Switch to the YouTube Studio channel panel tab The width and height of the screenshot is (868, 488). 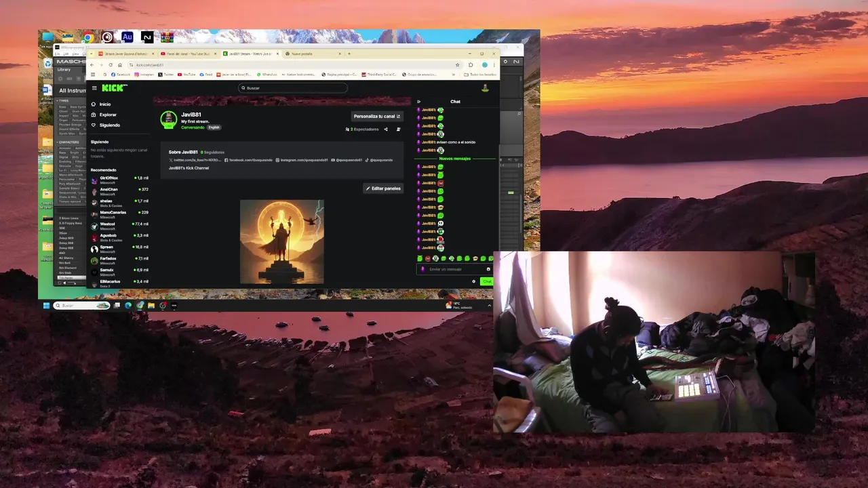click(189, 54)
